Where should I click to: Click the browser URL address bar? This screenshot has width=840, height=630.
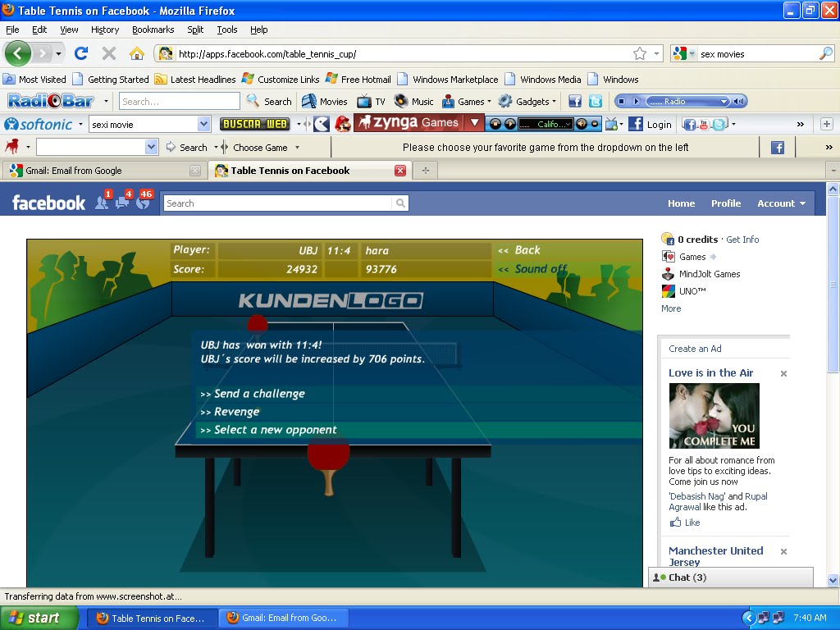[404, 53]
